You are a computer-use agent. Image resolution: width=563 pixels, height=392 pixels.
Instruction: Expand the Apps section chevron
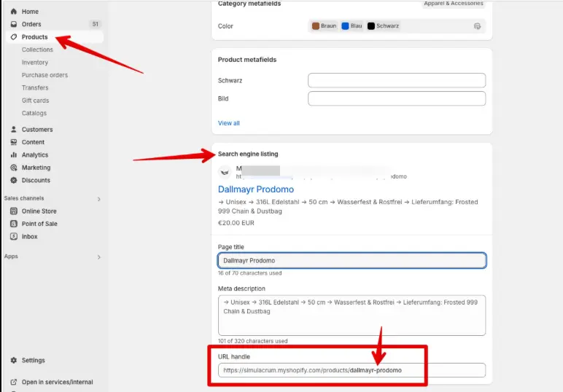99,256
